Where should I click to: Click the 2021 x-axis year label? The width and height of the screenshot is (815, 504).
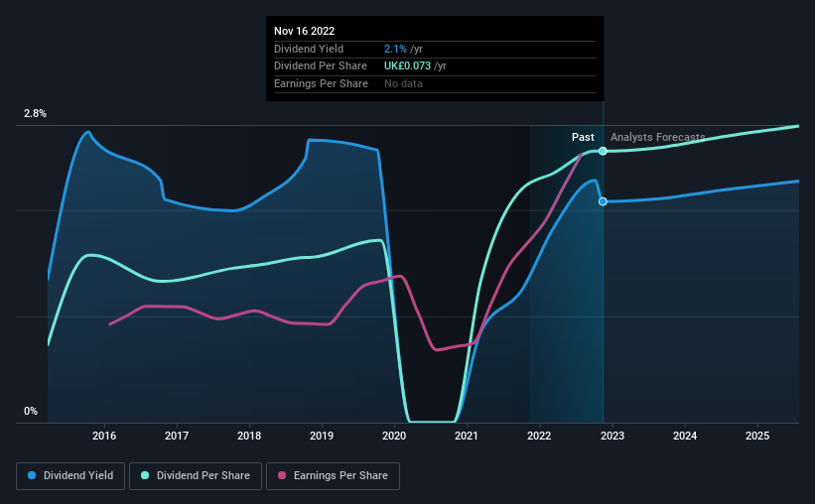pos(467,436)
